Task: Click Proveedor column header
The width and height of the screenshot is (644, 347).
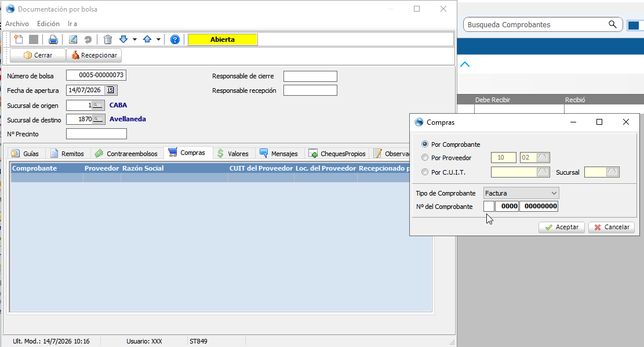Action: coord(101,168)
